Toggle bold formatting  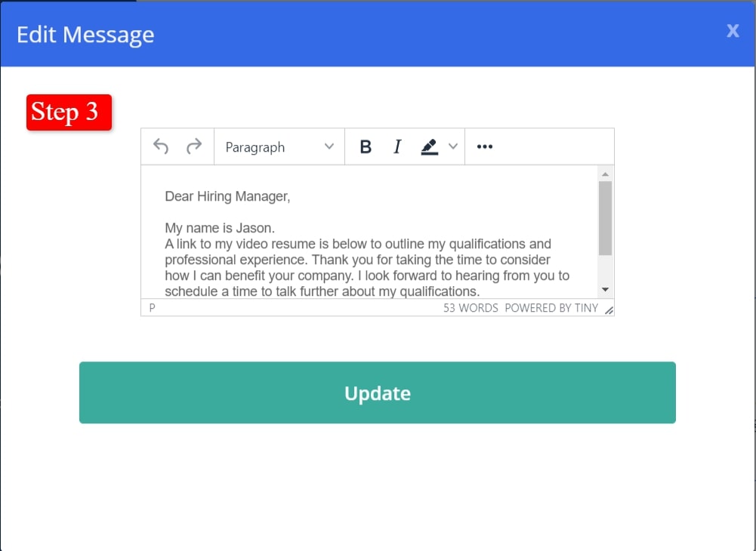pyautogui.click(x=366, y=147)
